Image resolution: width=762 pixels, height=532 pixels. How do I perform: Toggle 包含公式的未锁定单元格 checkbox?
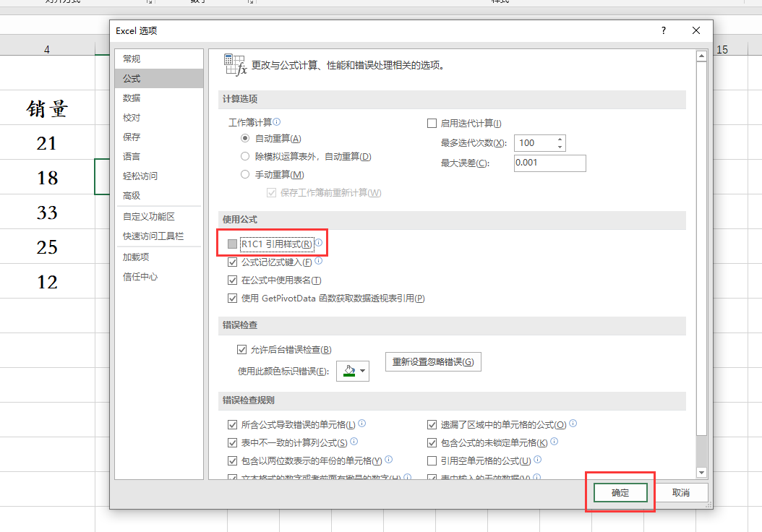432,442
